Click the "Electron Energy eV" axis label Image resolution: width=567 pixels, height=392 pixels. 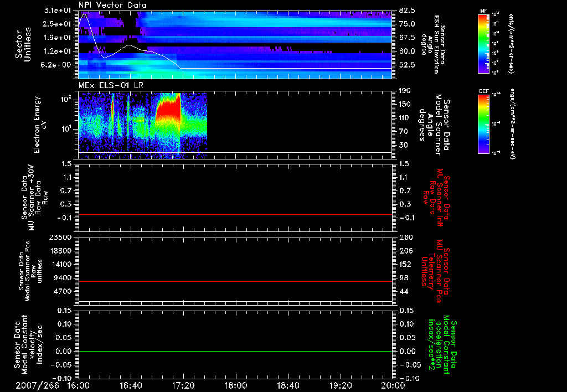40,125
